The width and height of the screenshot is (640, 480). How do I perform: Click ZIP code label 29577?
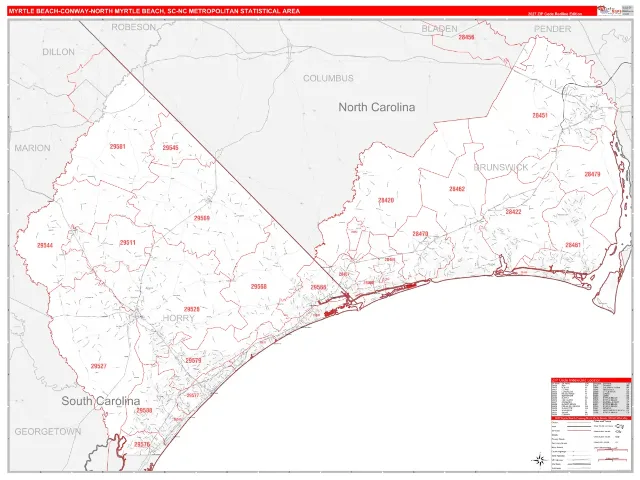(x=193, y=396)
